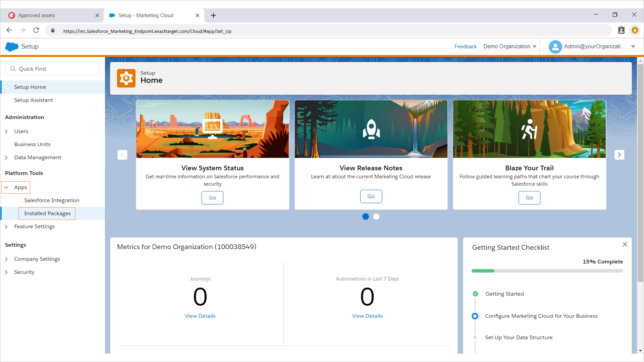This screenshot has height=362, width=644.
Task: Open Setup Home in sidebar
Action: (53, 87)
